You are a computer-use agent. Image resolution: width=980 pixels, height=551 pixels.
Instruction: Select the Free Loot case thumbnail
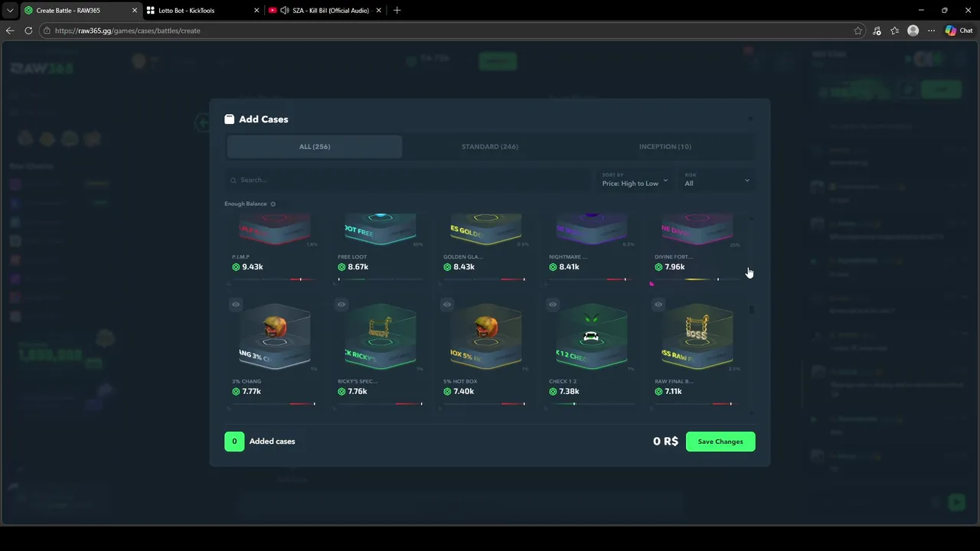(380, 229)
